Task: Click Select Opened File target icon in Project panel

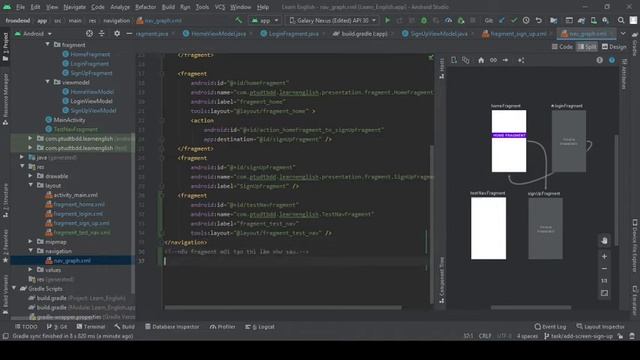Action: pyautogui.click(x=89, y=33)
